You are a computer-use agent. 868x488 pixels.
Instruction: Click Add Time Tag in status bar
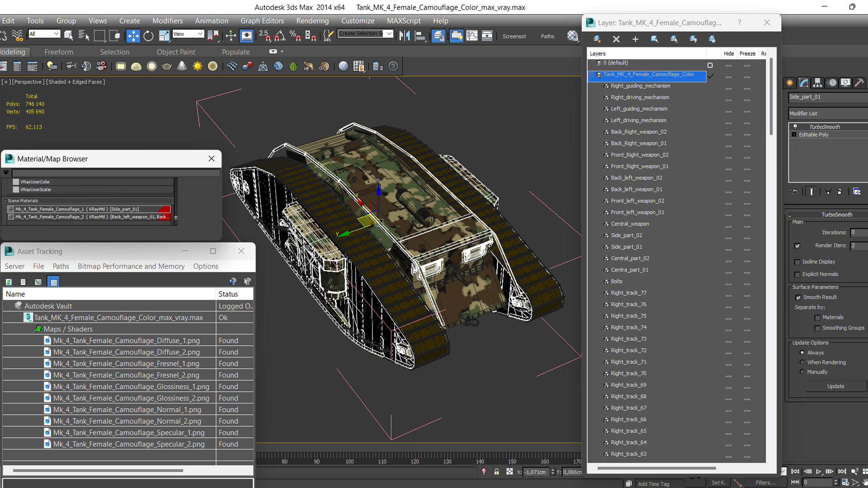pos(653,484)
